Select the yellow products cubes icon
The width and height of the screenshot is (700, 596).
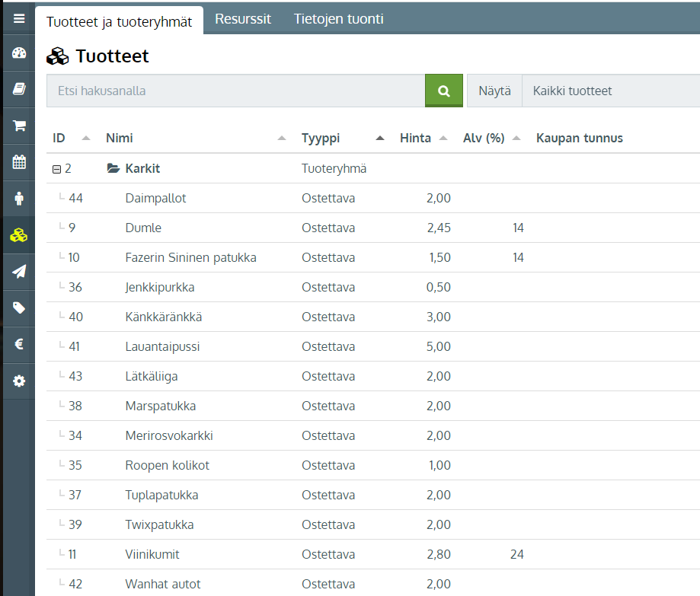(x=19, y=235)
